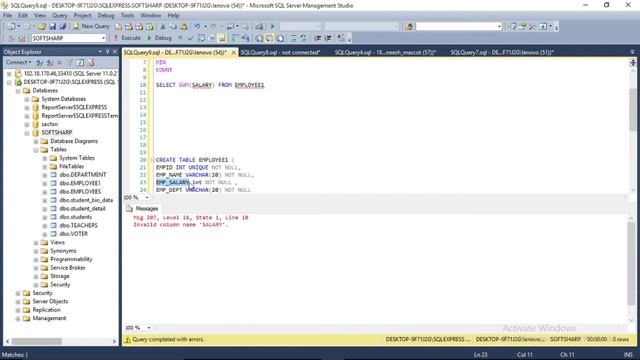This screenshot has width=640, height=360.
Task: Open the Tools menu
Action: point(127,16)
